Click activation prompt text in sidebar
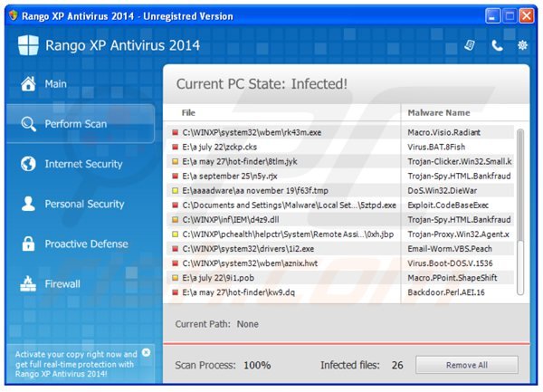The width and height of the screenshot is (543, 392). tap(76, 364)
